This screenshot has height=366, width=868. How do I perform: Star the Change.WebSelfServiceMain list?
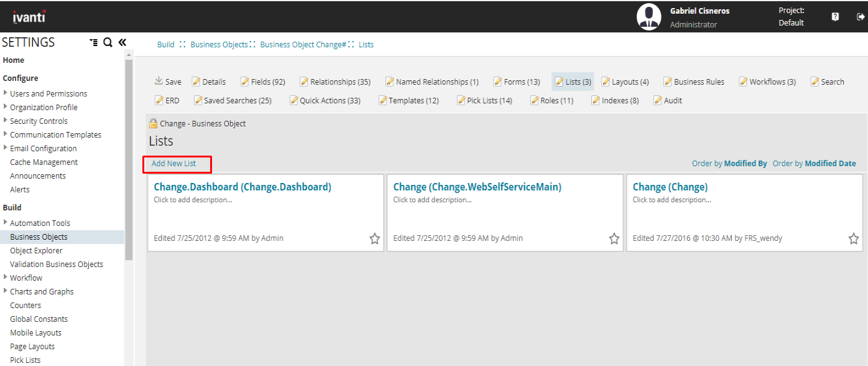point(614,238)
